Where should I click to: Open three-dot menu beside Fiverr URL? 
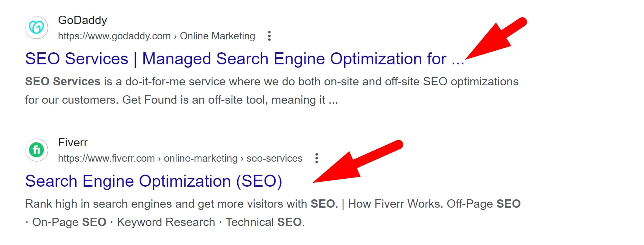click(x=317, y=158)
